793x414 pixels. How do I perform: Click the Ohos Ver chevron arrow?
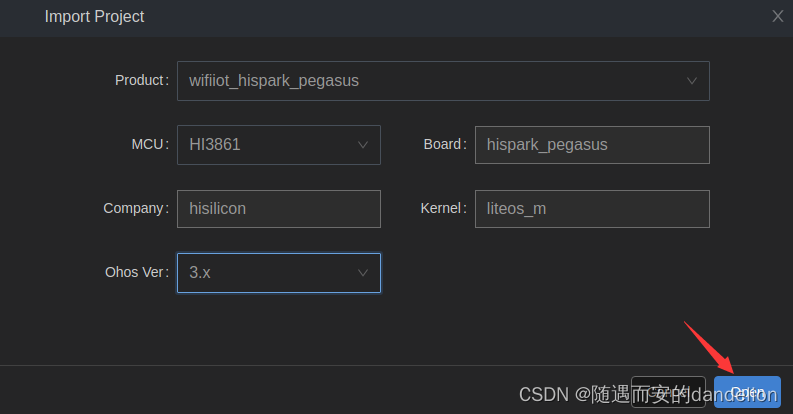click(x=363, y=273)
